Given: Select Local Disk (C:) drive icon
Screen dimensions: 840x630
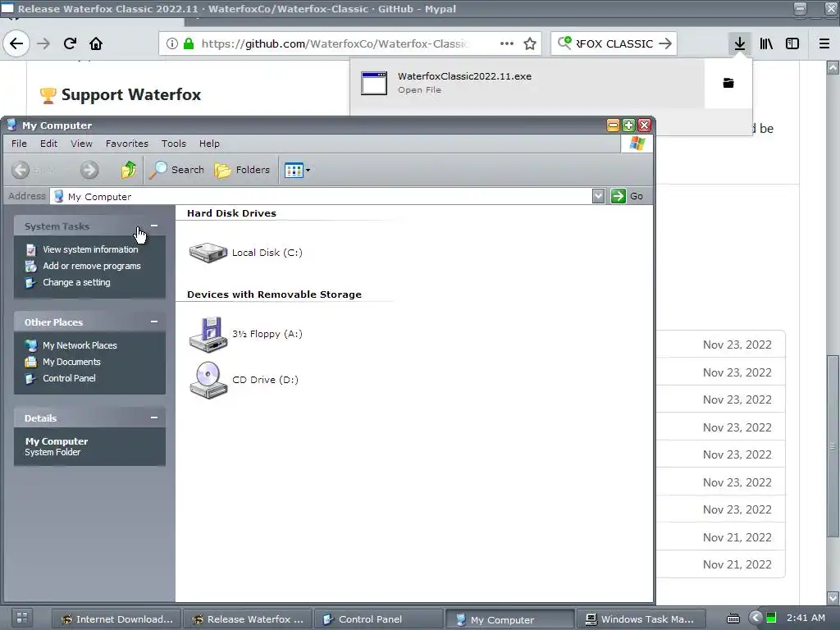Looking at the screenshot, I should (x=208, y=253).
